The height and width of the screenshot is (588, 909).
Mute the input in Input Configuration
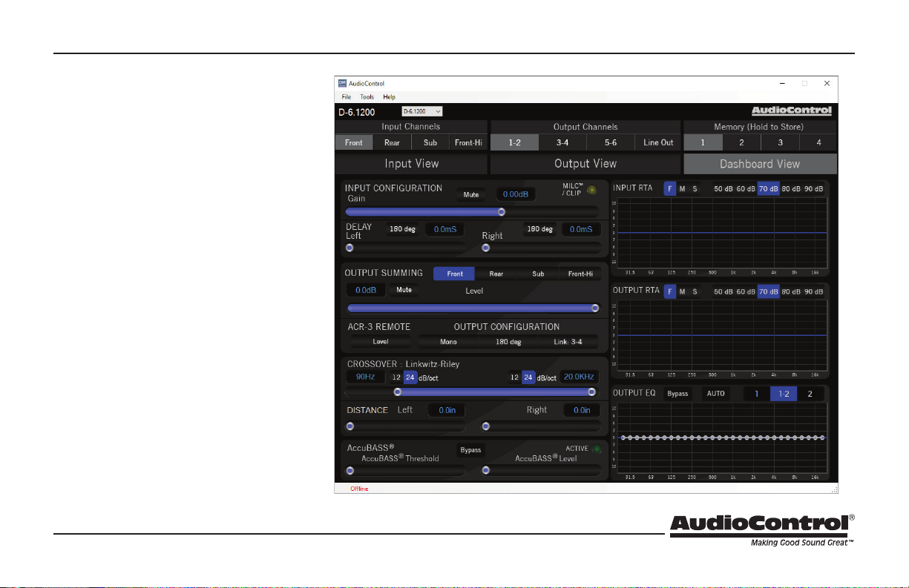[471, 194]
